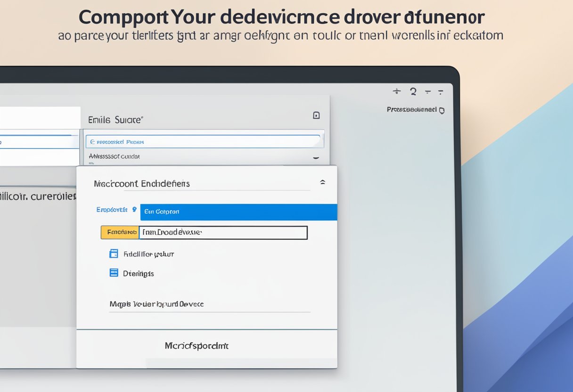Image resolution: width=573 pixels, height=392 pixels.
Task: Click the Fndellfor list entry text
Action: point(148,254)
